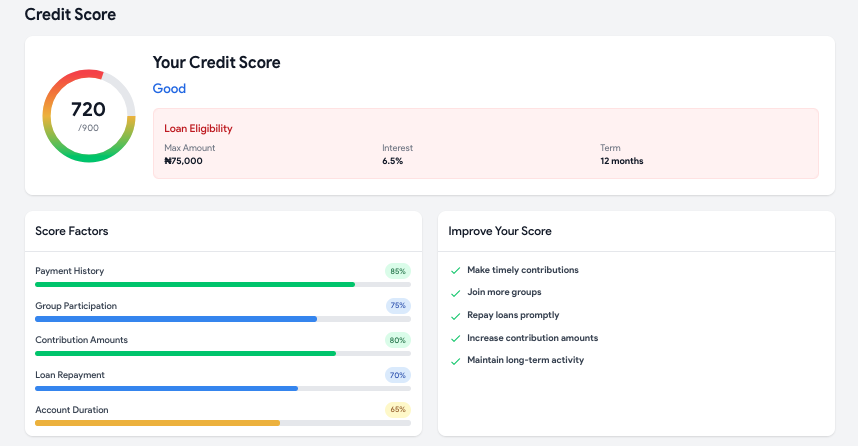Click the checkmark next to Increase contribution amounts
Screen dimensions: 858x446
[x=455, y=339]
